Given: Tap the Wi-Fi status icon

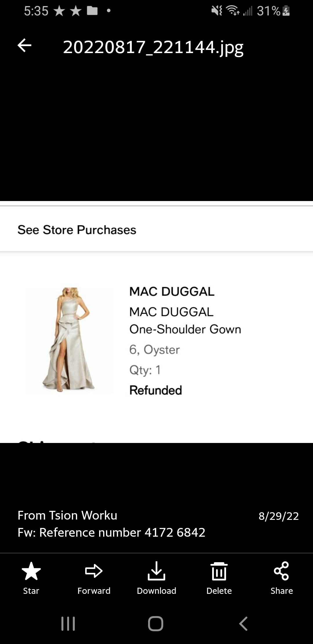Looking at the screenshot, I should click(x=233, y=11).
